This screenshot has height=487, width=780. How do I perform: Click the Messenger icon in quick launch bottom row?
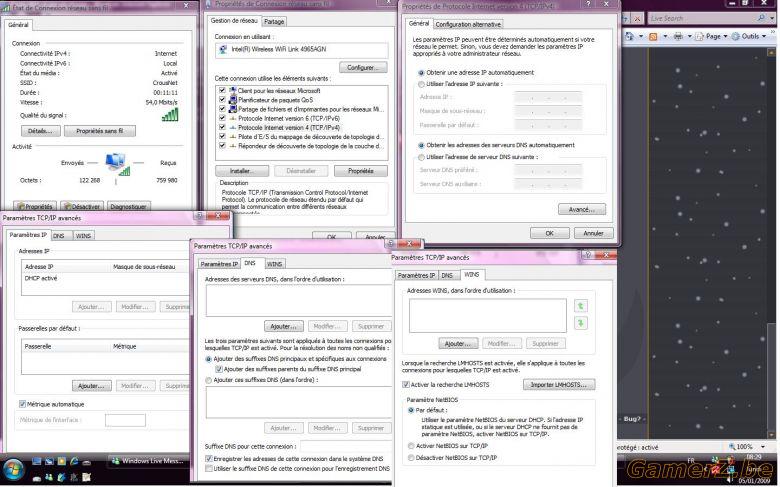[49, 478]
